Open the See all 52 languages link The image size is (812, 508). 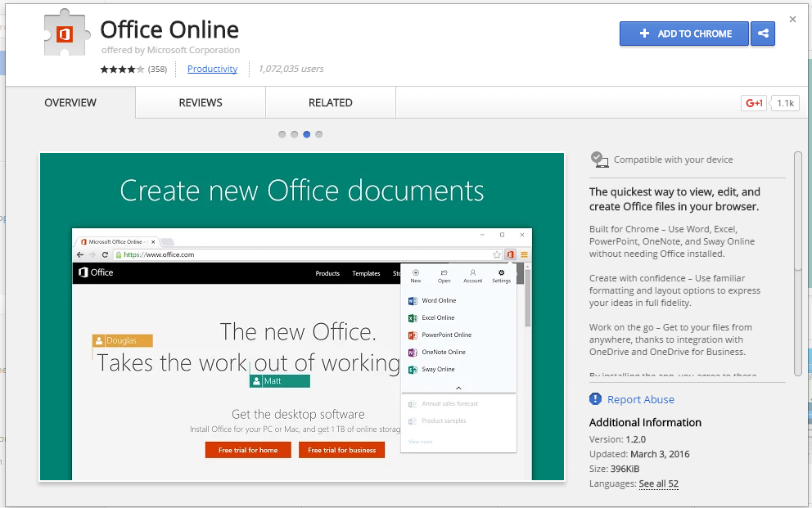pos(658,483)
